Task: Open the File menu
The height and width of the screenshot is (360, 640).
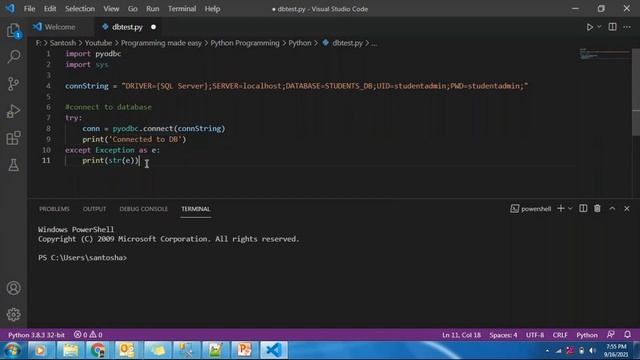Action: [29, 9]
